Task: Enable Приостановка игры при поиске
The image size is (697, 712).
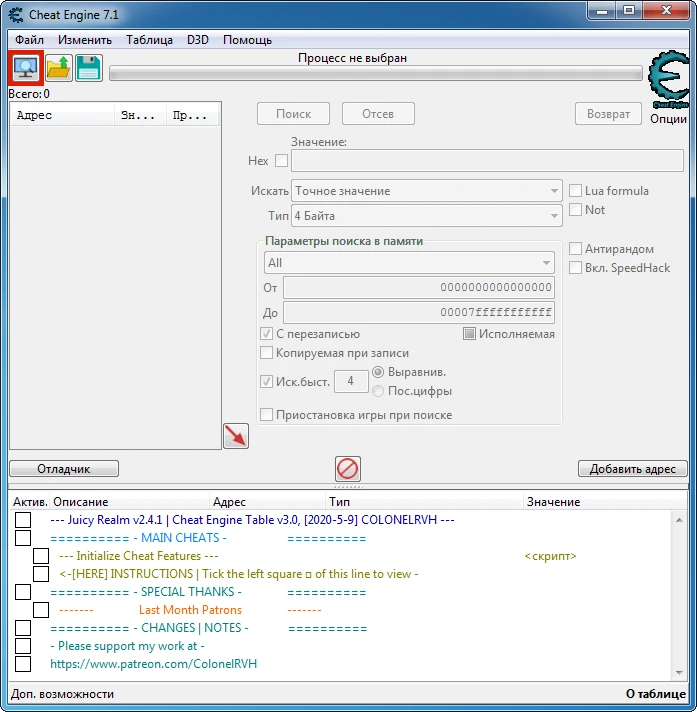Action: (x=267, y=415)
